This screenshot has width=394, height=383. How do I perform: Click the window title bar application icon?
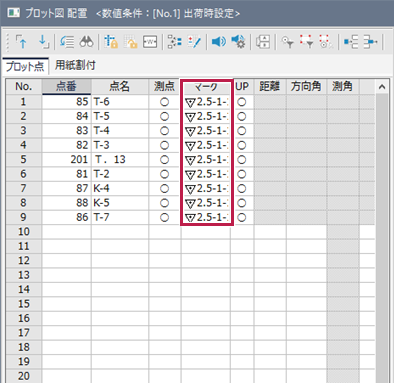coord(14,13)
